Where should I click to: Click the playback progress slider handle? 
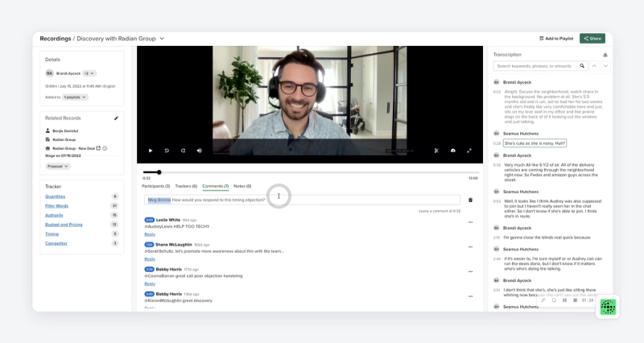click(x=159, y=172)
